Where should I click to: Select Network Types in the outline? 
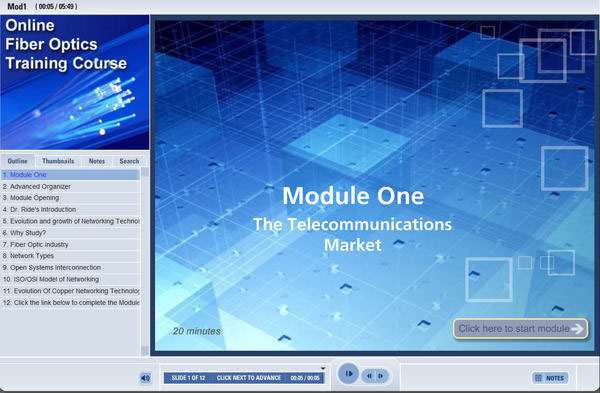(x=71, y=256)
